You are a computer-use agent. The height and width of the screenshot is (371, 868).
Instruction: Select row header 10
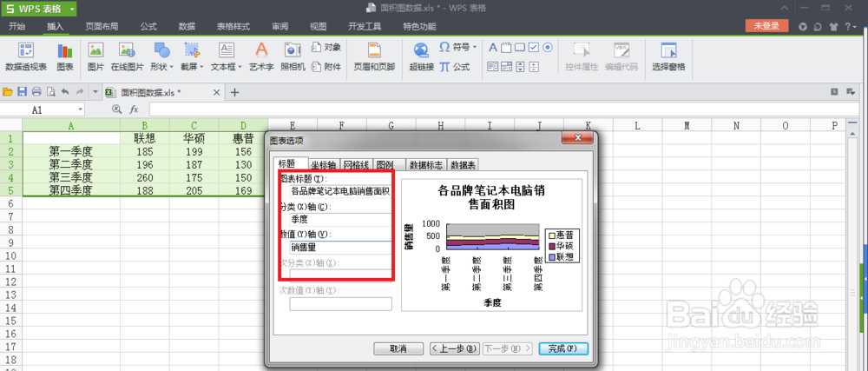click(x=10, y=255)
